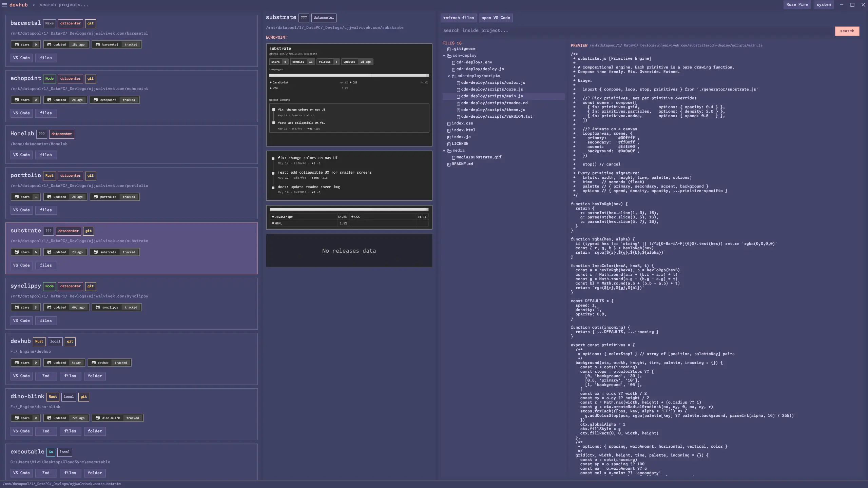
Task: Collapse the media folder chevron
Action: (444, 151)
